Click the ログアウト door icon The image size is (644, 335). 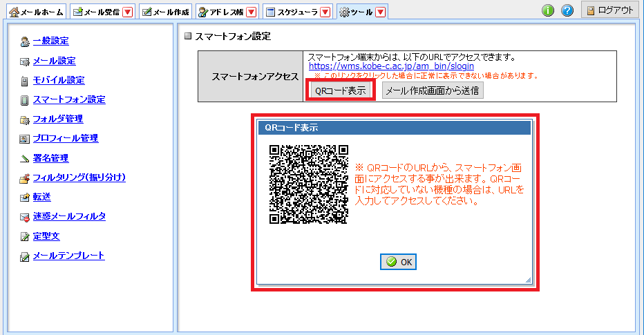[x=591, y=10]
